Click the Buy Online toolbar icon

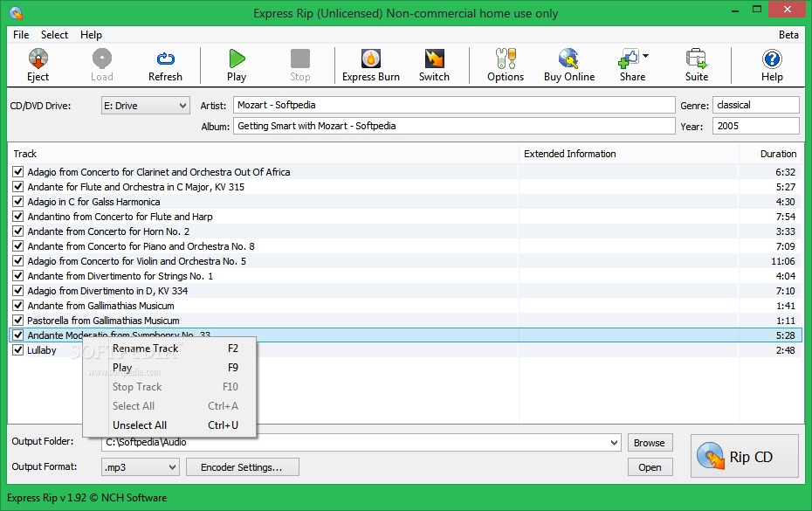[568, 59]
